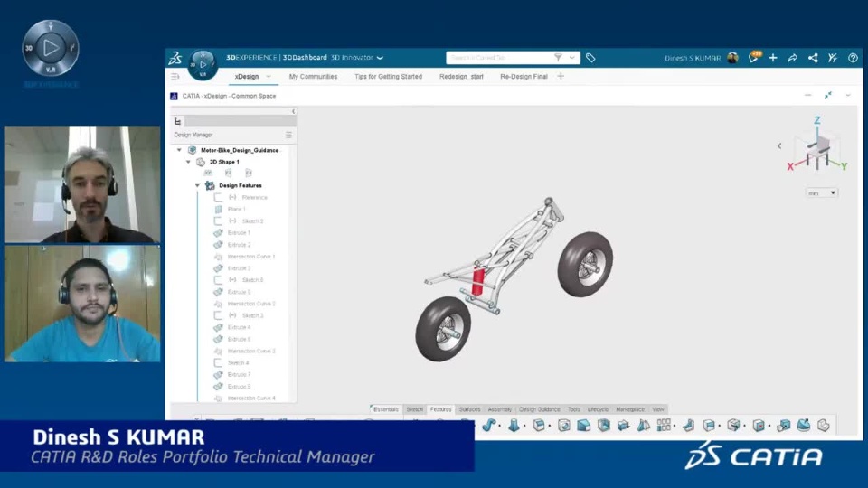Open the xDesign tab dropdown arrow

(269, 76)
